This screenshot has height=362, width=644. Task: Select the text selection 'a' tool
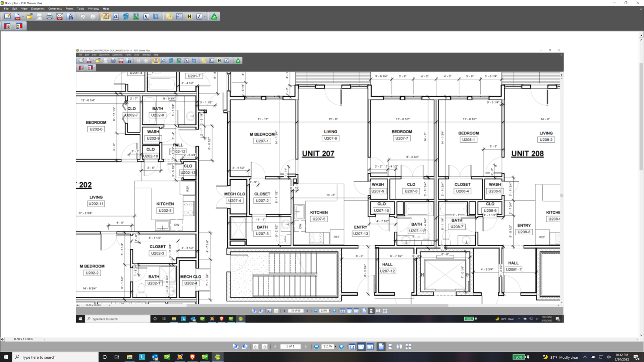coord(116,16)
